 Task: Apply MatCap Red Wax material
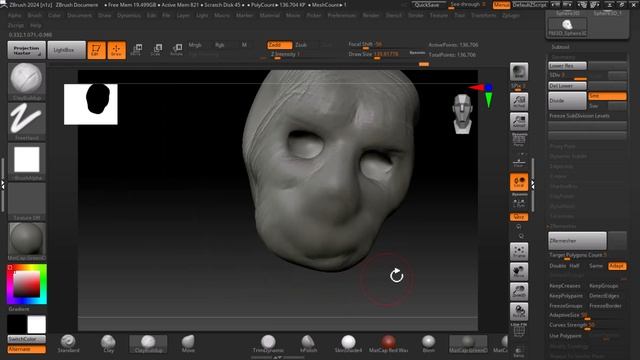388,344
